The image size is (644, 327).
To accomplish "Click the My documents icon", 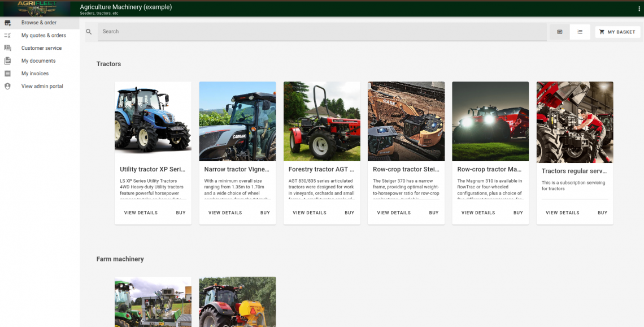I will tap(7, 61).
